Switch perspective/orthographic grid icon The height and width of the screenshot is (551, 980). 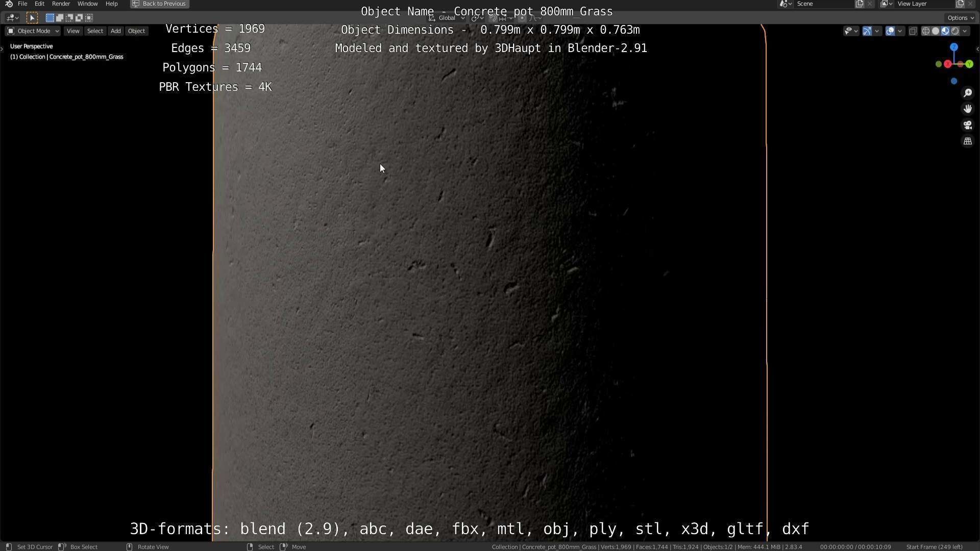click(967, 141)
